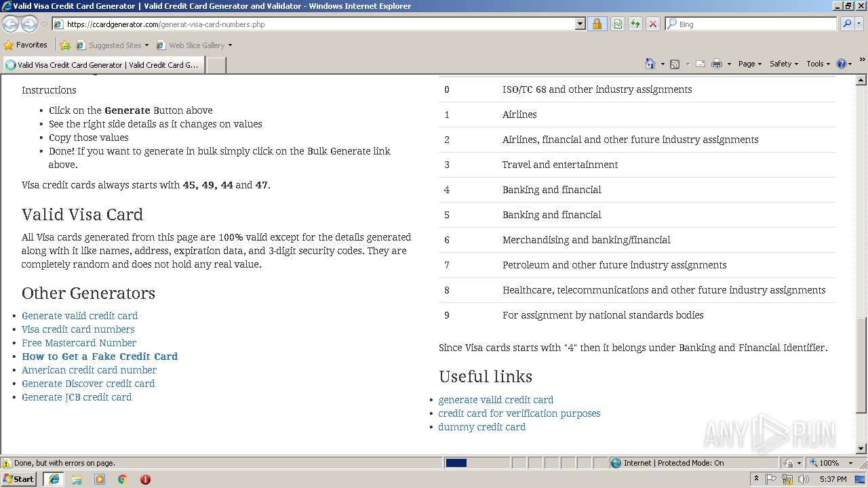868x488 pixels.
Task: Click the browser Back arrow button
Action: [x=11, y=24]
